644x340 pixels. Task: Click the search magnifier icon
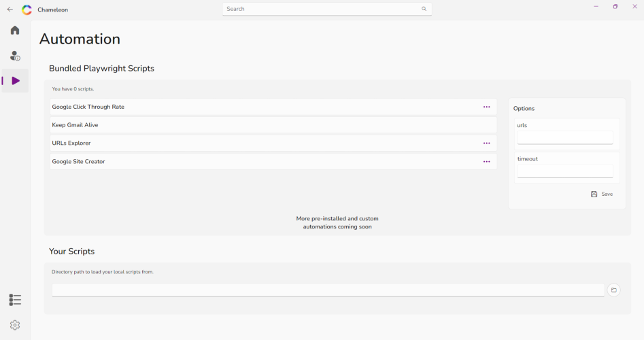[x=424, y=9]
